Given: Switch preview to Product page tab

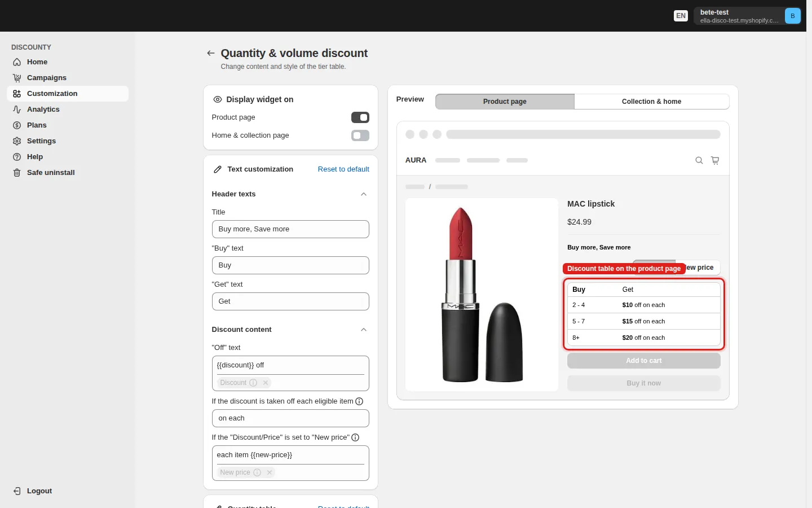Looking at the screenshot, I should [505, 102].
